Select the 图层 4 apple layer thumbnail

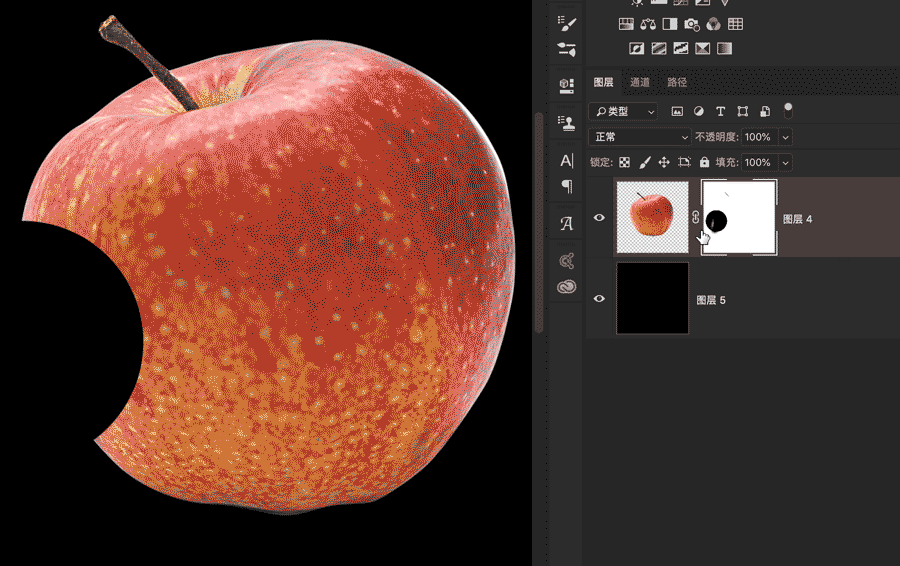click(653, 217)
